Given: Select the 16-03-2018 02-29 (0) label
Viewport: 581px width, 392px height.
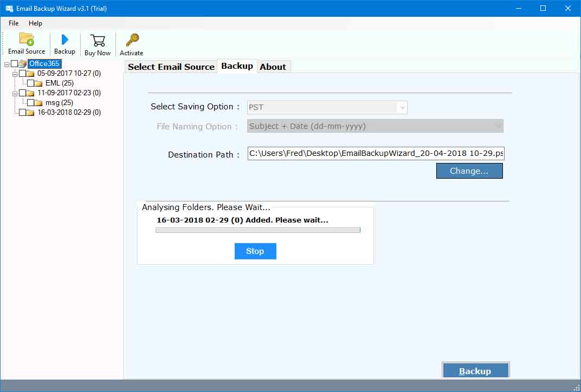Looking at the screenshot, I should tap(69, 112).
